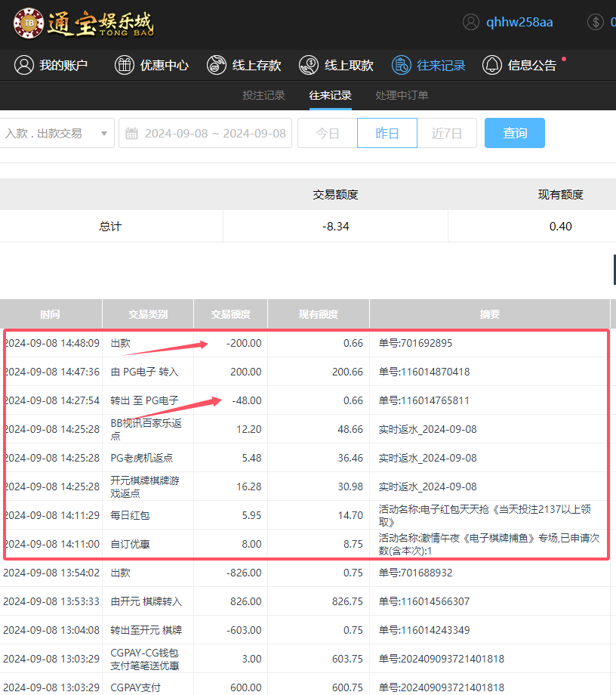The height and width of the screenshot is (695, 616).
Task: Expand the date range picker field
Action: tap(205, 133)
